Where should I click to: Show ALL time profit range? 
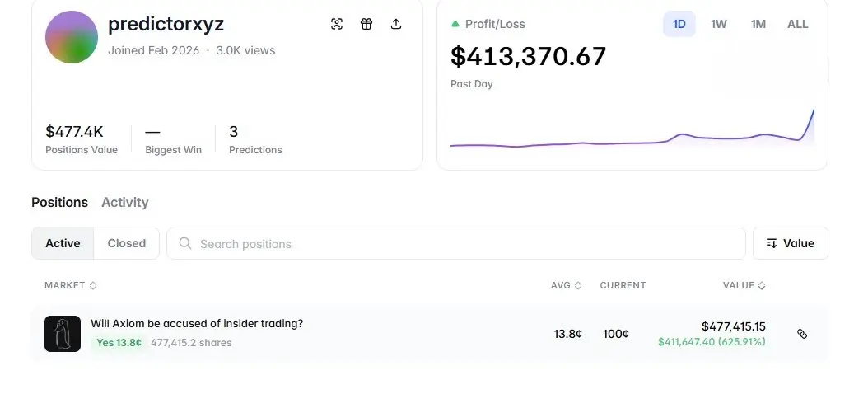tap(797, 24)
